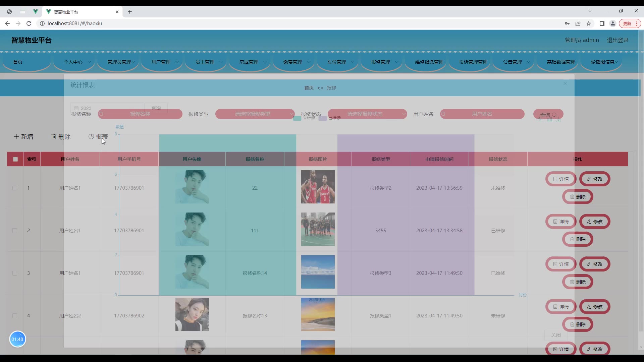Click the 报修名称 search input
This screenshot has width=644, height=362.
pyautogui.click(x=140, y=114)
